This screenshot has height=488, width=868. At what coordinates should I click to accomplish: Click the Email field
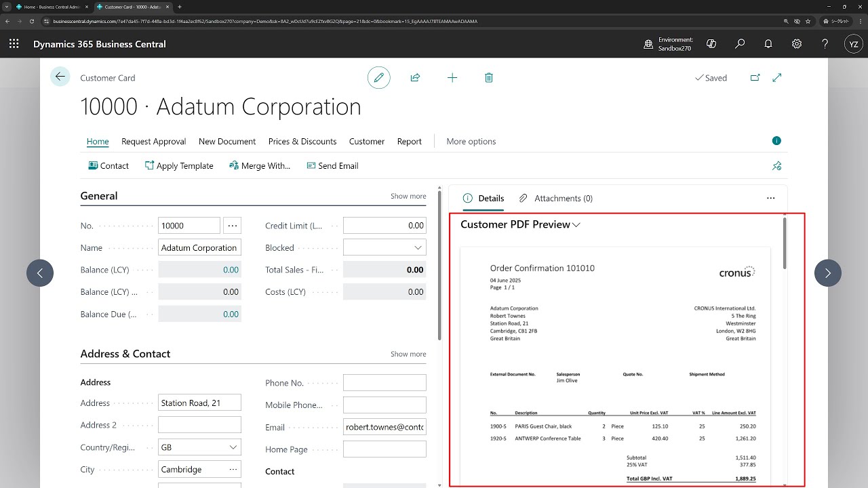click(384, 427)
